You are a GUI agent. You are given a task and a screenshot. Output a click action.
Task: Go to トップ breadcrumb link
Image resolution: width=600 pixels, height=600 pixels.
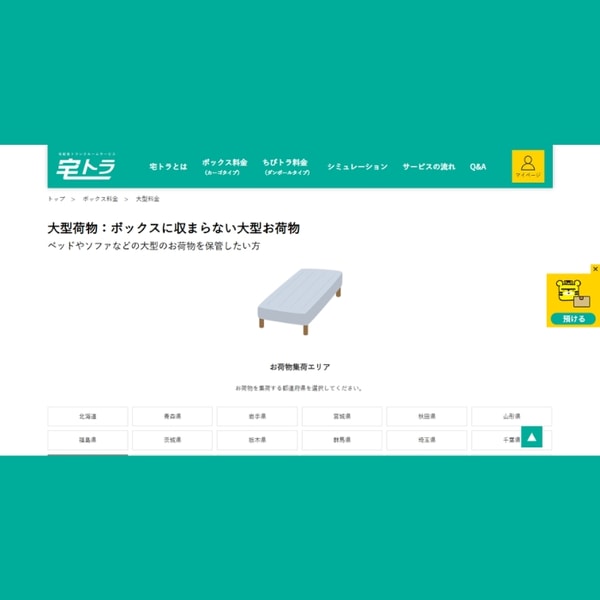coord(56,199)
